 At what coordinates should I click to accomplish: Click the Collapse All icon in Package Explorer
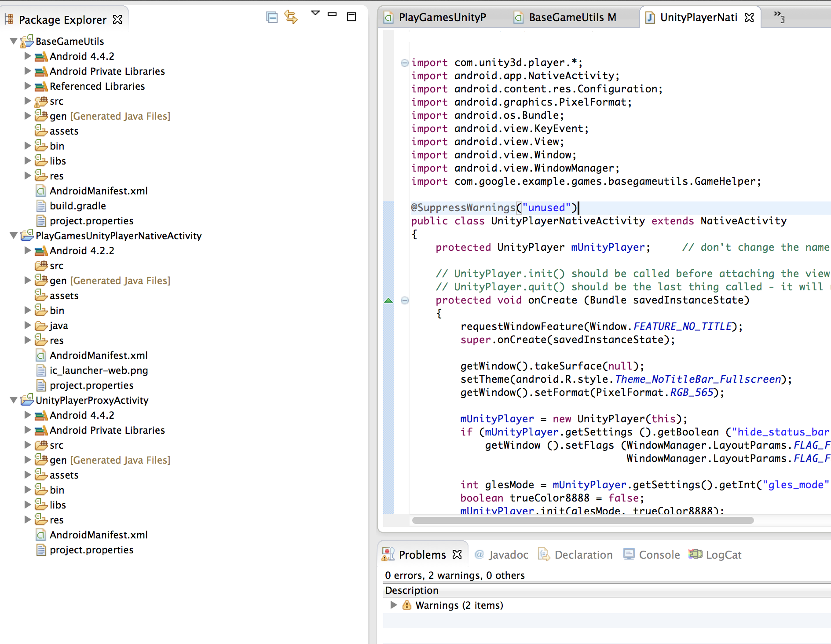(272, 17)
